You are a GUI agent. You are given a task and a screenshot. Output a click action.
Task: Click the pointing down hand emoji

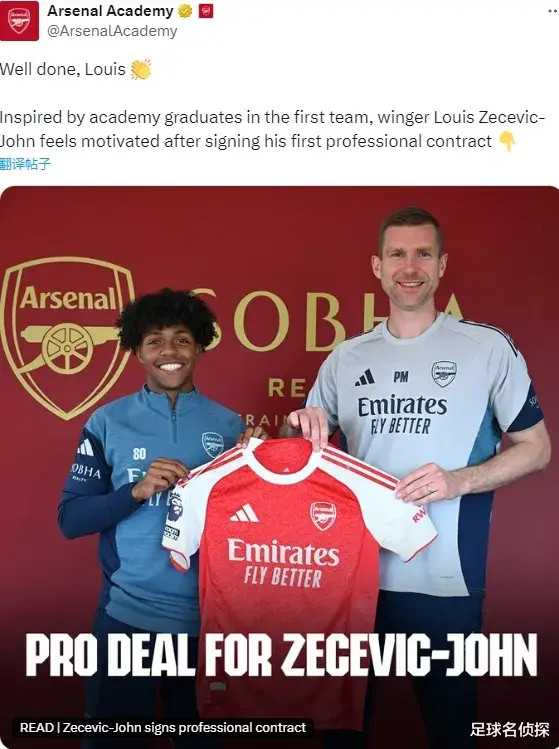pos(507,141)
